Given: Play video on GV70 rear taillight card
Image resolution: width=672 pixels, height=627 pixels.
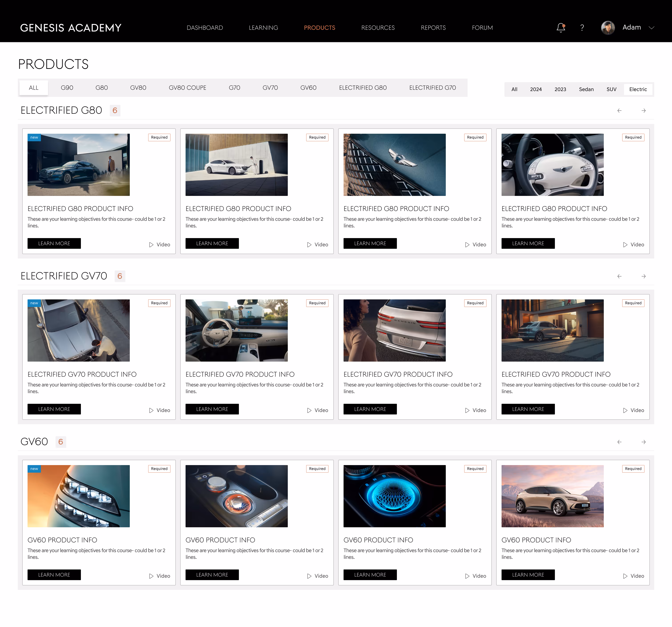Looking at the screenshot, I should (475, 410).
